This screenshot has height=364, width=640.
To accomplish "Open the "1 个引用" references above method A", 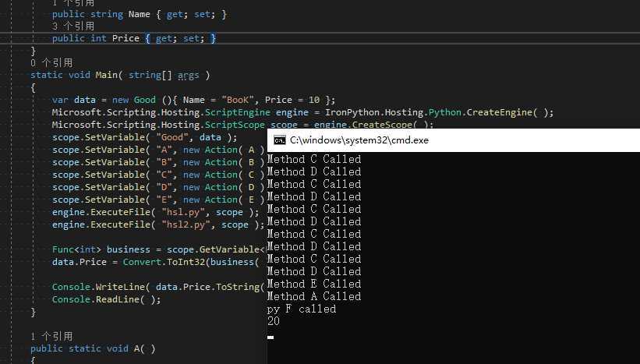I will point(51,336).
